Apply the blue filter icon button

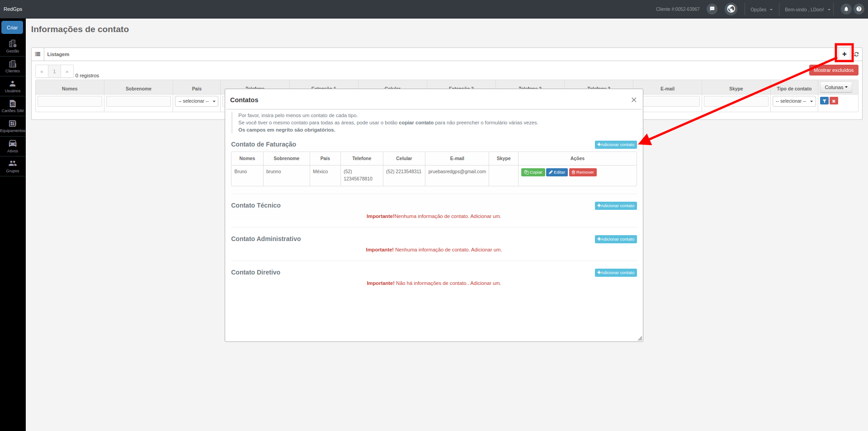[x=824, y=101]
